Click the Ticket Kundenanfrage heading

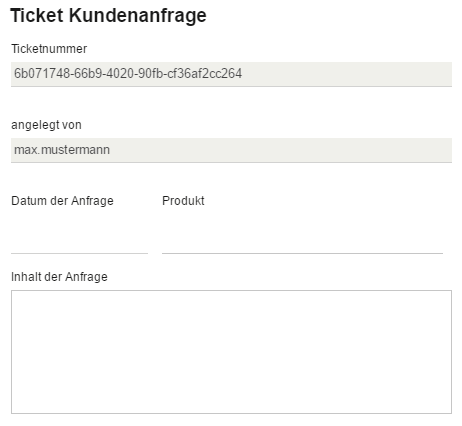tap(108, 16)
